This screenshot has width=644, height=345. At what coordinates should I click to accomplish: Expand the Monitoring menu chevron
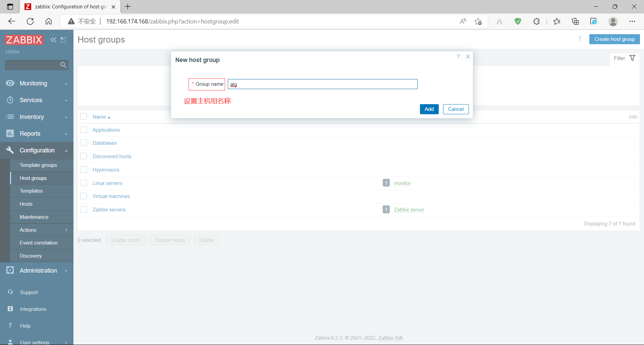[66, 84]
